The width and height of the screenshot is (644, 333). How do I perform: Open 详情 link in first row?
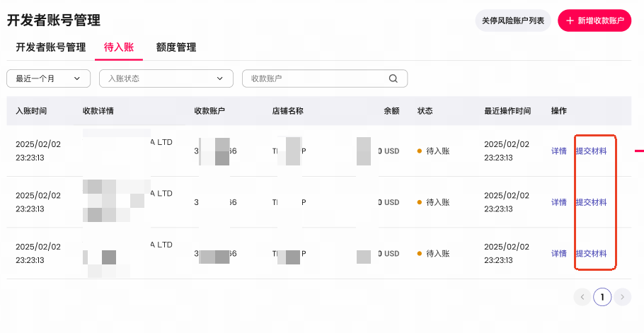click(x=558, y=151)
